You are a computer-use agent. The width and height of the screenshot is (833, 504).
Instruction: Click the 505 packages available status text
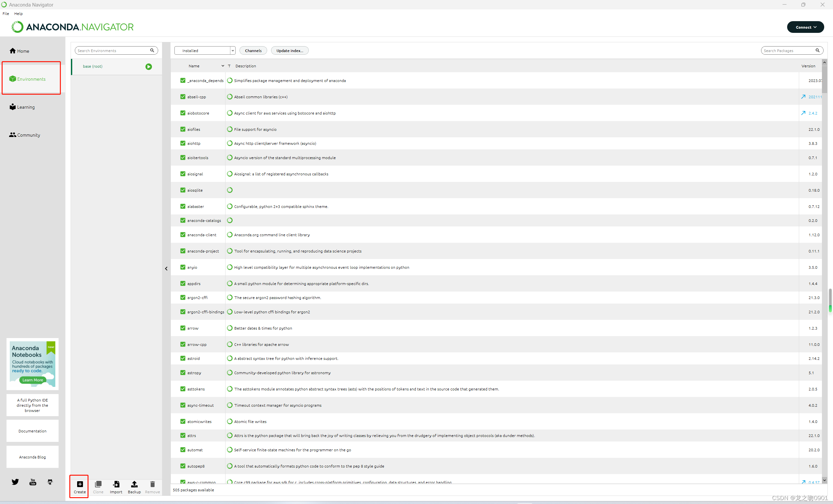(193, 490)
